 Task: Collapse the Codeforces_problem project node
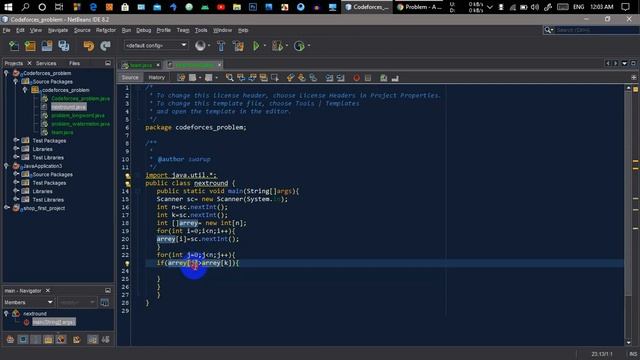pyautogui.click(x=6, y=73)
